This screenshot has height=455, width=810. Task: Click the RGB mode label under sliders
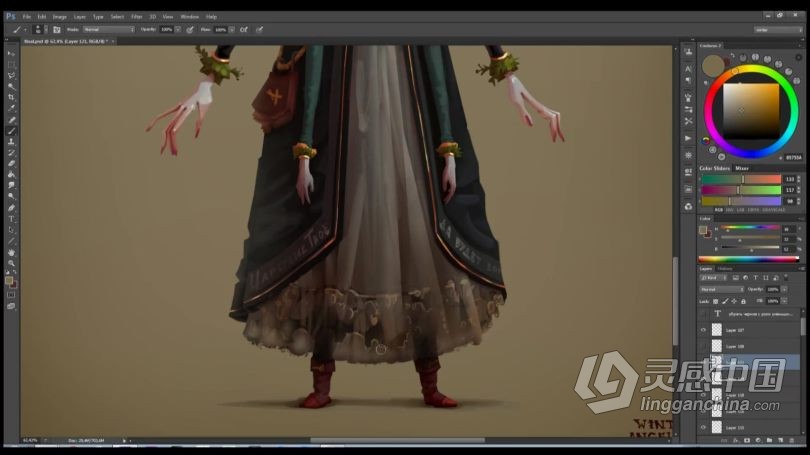click(x=719, y=210)
